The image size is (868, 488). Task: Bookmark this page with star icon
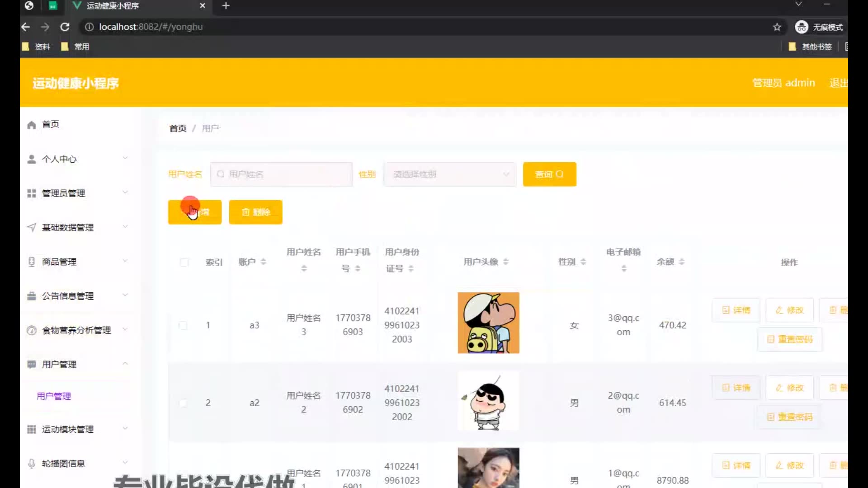[777, 27]
